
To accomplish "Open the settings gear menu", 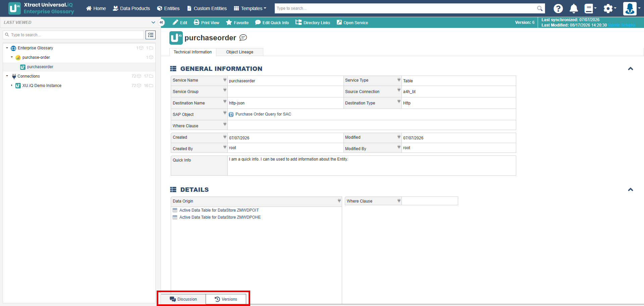I will coord(609,8).
